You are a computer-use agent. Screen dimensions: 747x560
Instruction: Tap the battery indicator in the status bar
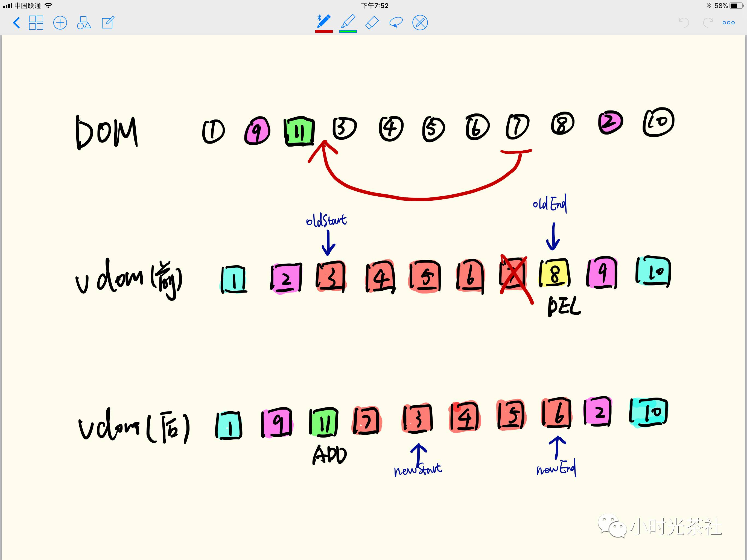[736, 6]
